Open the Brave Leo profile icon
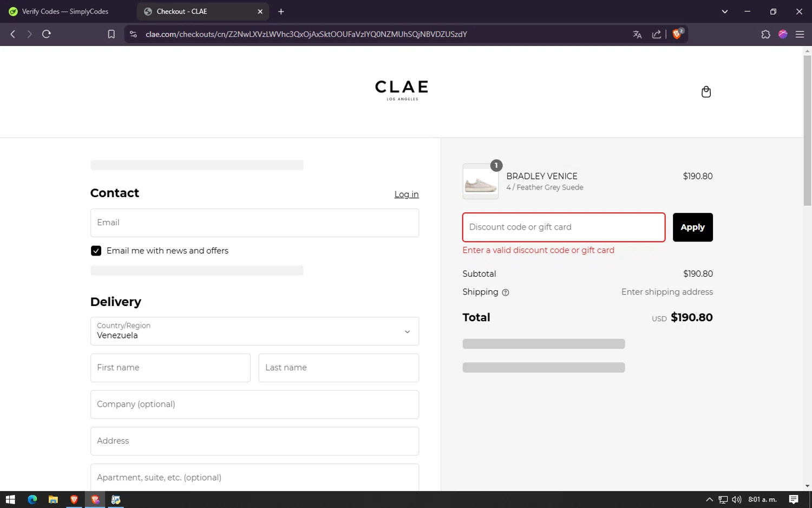The height and width of the screenshot is (508, 812). 783,34
